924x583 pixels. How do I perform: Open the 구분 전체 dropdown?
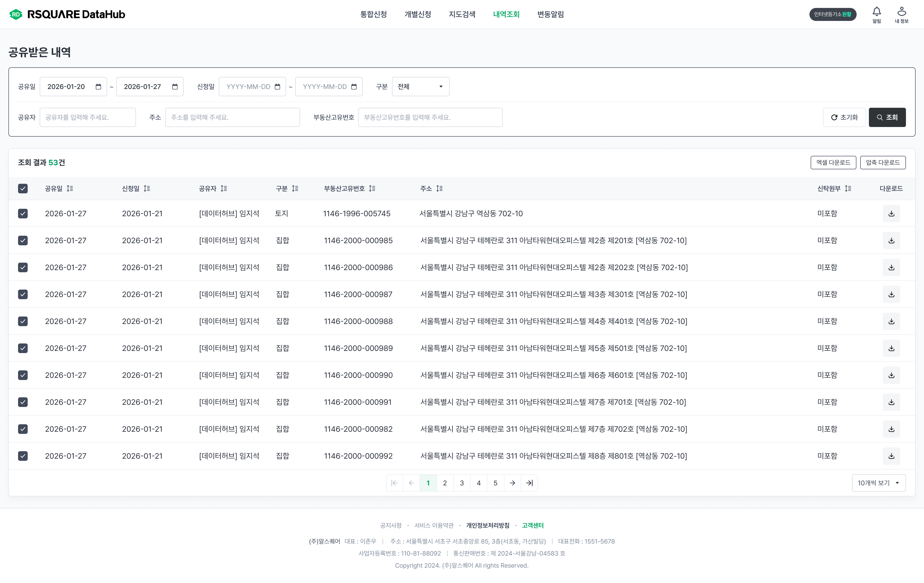pos(420,87)
